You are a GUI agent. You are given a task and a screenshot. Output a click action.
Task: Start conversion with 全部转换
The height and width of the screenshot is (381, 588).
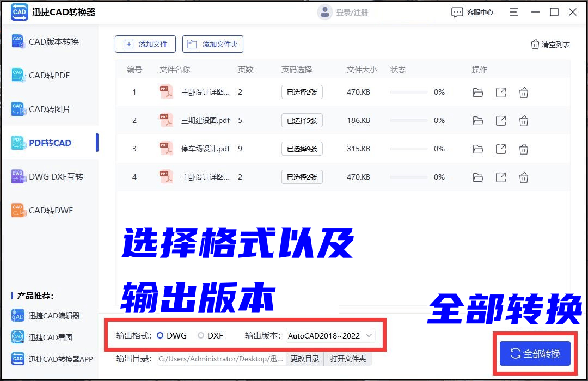click(x=535, y=353)
